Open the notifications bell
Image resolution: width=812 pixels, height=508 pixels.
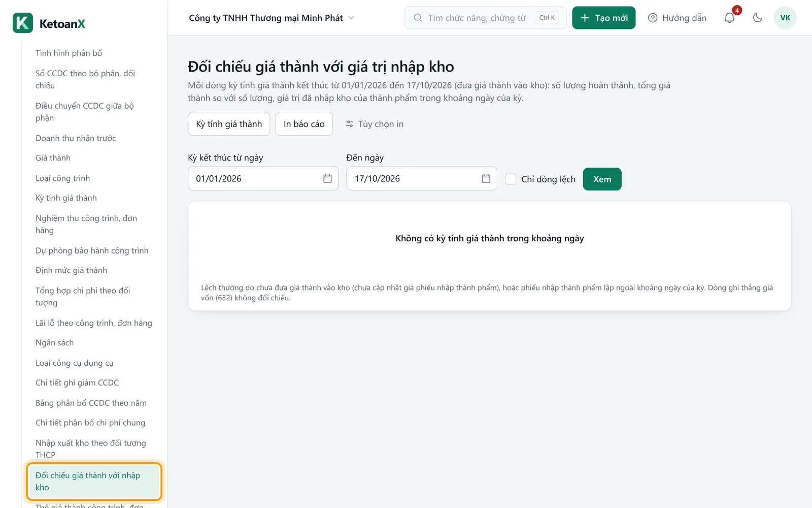coord(729,18)
